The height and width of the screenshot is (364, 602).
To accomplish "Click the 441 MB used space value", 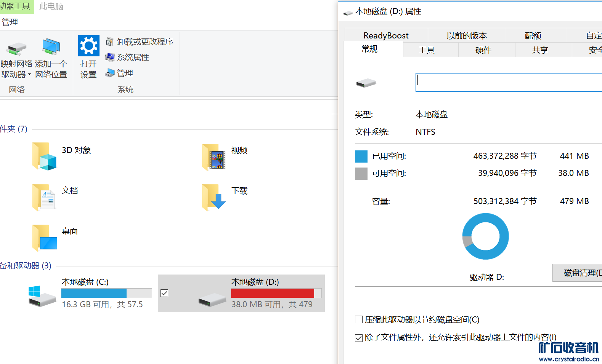I will point(574,156).
